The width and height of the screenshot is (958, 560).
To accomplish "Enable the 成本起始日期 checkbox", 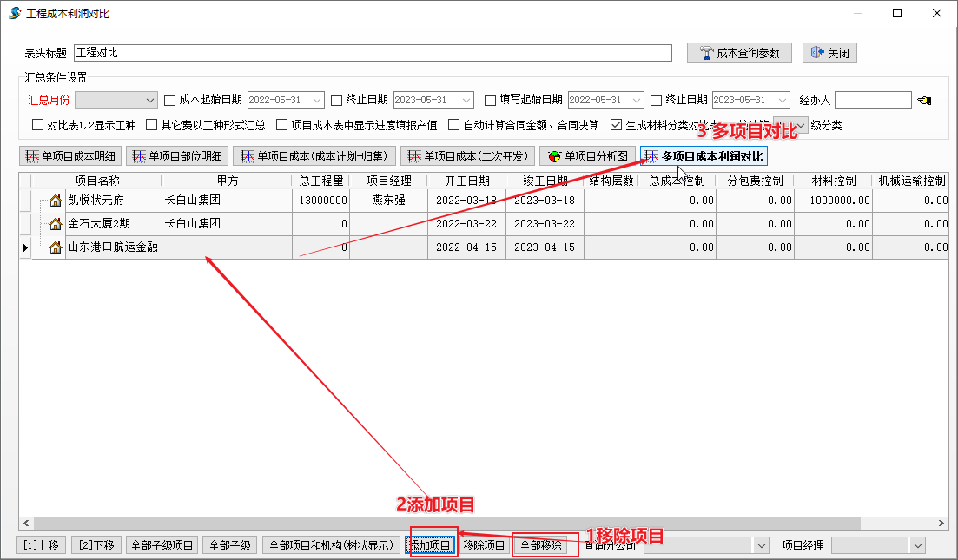I will coord(170,100).
